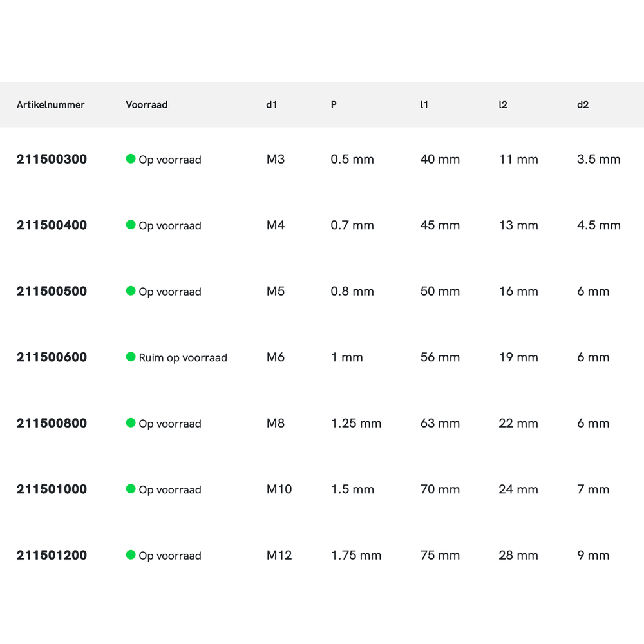The width and height of the screenshot is (644, 644).
Task: Open article number 211501000
Action: [52, 489]
